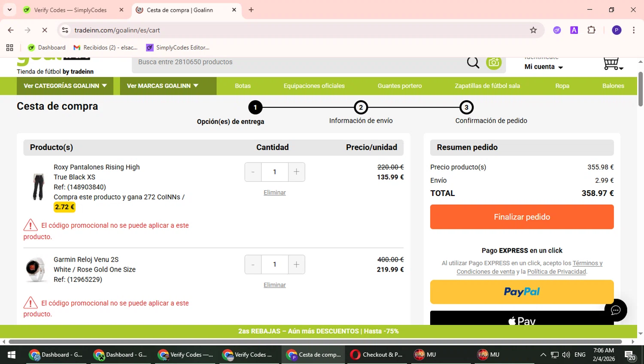Open the Chrome extensions puzzle icon
Viewport: 644px width, 364px height.
(x=591, y=30)
